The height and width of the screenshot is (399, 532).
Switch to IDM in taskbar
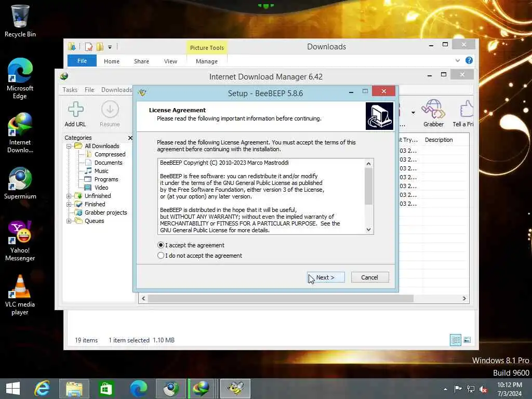point(203,389)
